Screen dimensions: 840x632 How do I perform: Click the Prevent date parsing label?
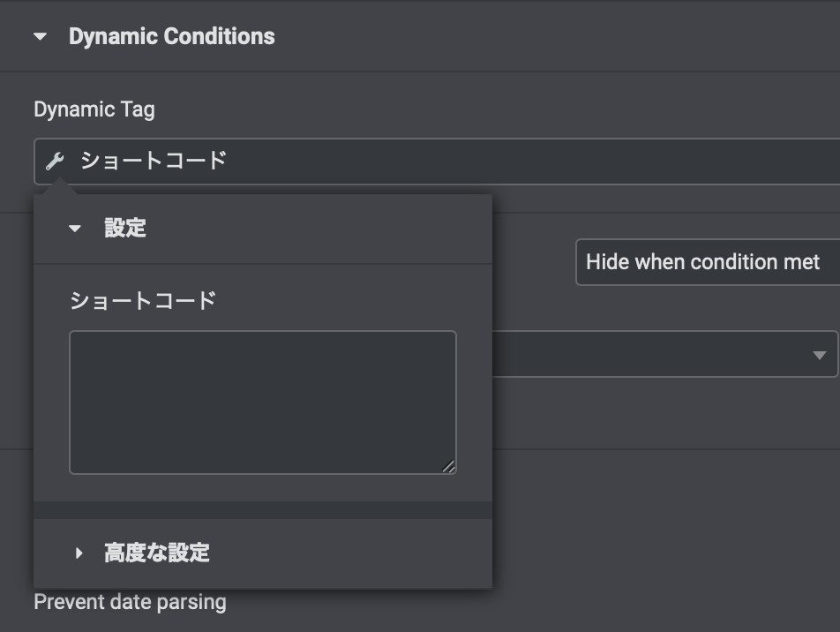click(x=131, y=602)
